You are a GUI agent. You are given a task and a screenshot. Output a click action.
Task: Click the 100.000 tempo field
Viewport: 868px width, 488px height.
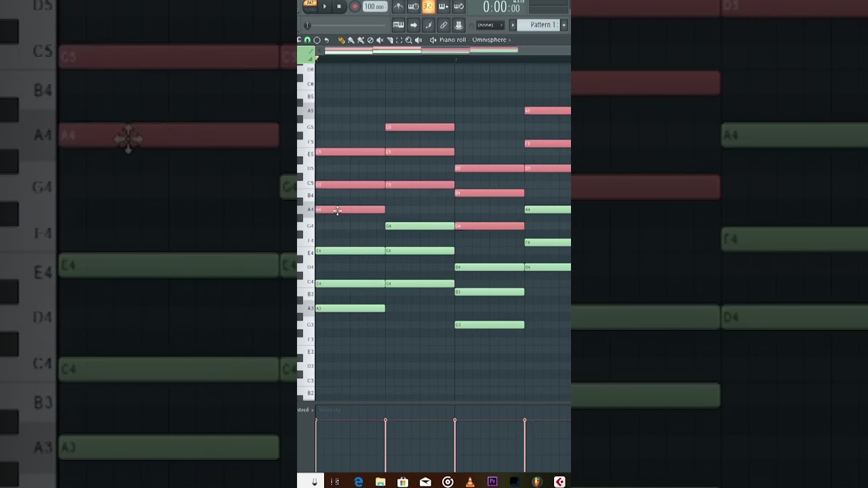(x=375, y=6)
